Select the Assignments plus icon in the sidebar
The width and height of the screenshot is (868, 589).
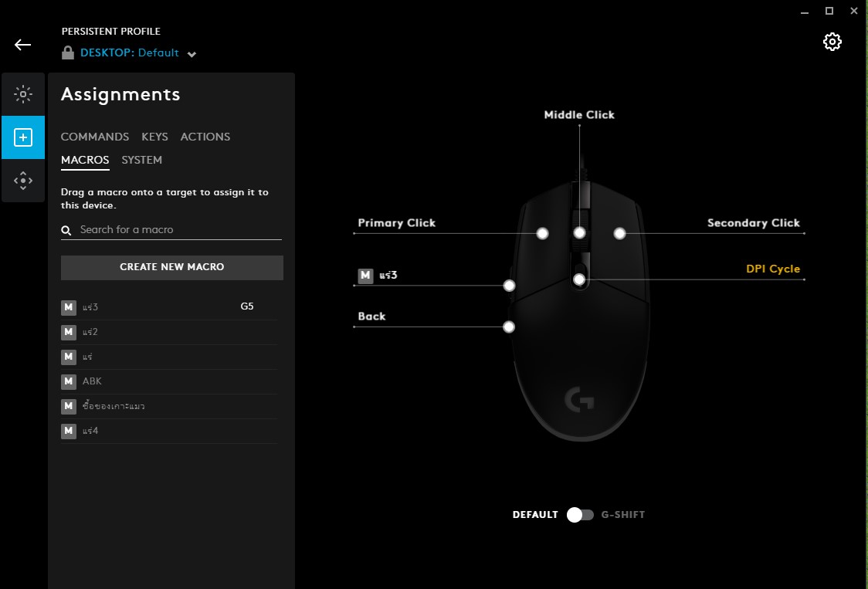[23, 137]
